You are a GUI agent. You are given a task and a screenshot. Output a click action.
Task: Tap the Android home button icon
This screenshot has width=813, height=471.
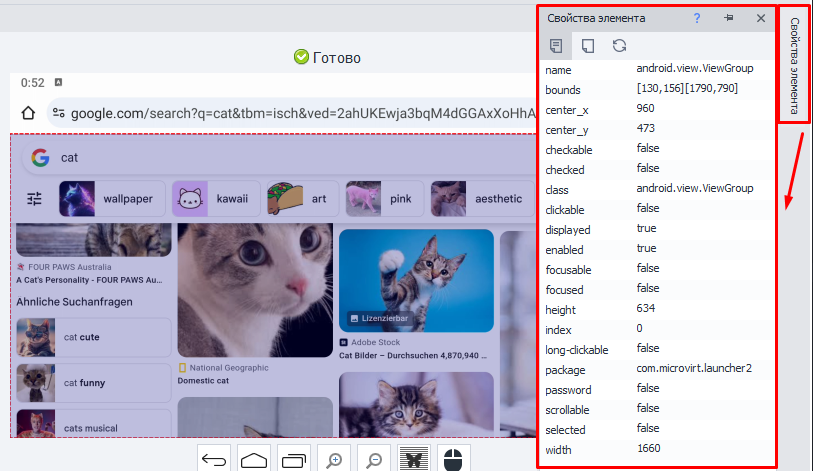tap(254, 460)
